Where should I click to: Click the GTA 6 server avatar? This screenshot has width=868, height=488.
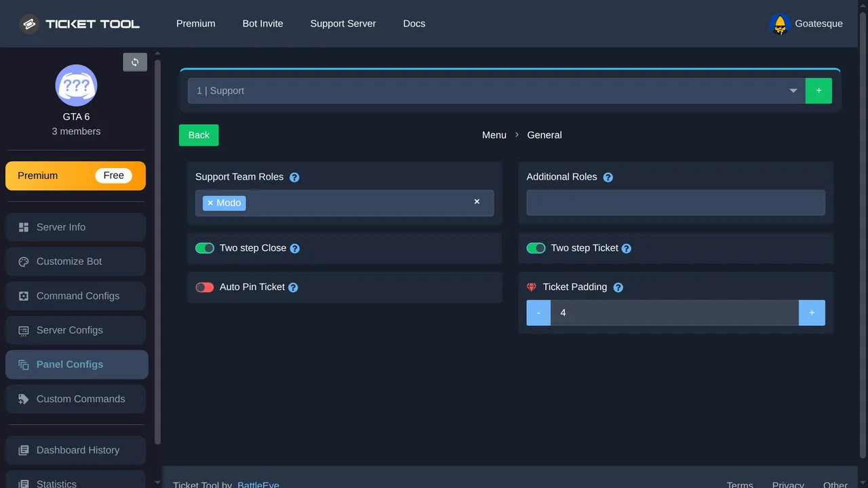pyautogui.click(x=76, y=85)
